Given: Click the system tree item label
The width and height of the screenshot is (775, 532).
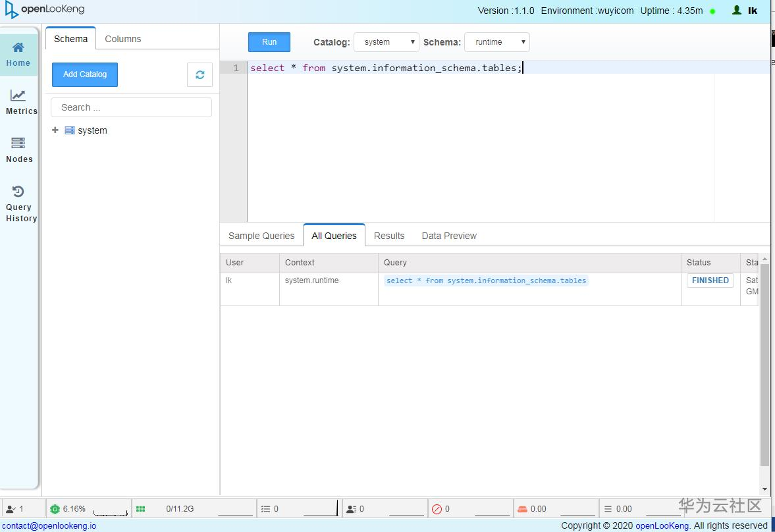Looking at the screenshot, I should coord(92,130).
